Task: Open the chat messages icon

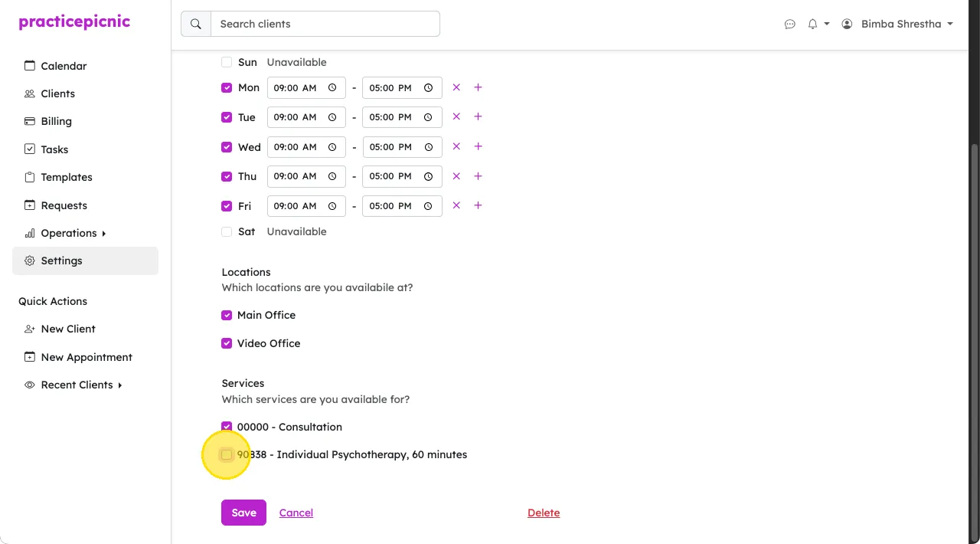Action: (x=790, y=25)
